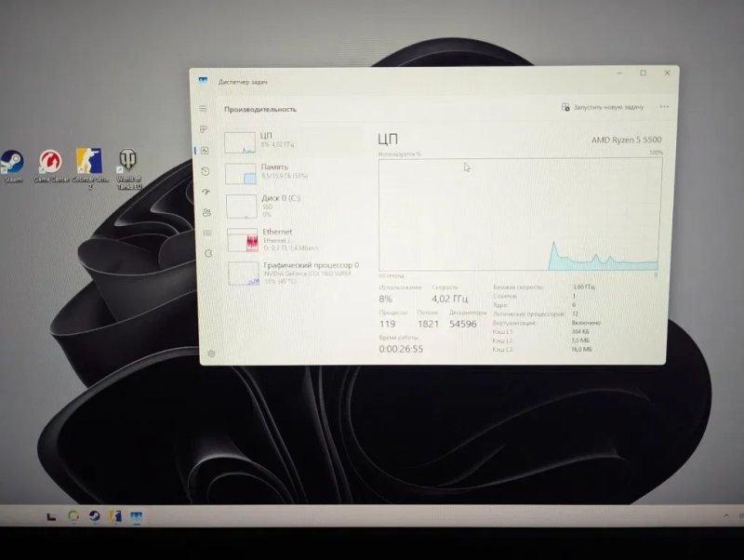This screenshot has width=744, height=560.
Task: Click the 0:00:26:55 uptime value
Action: click(x=401, y=349)
